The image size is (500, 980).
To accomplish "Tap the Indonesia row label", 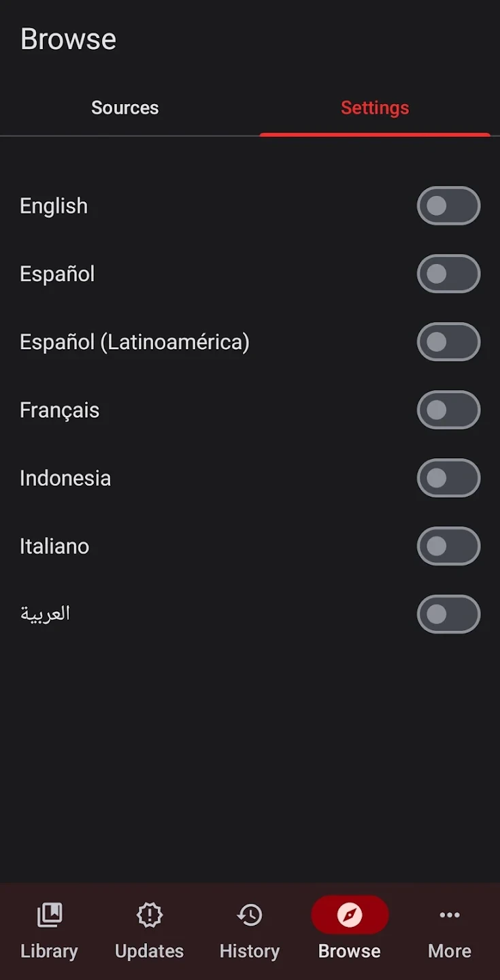I will click(65, 478).
